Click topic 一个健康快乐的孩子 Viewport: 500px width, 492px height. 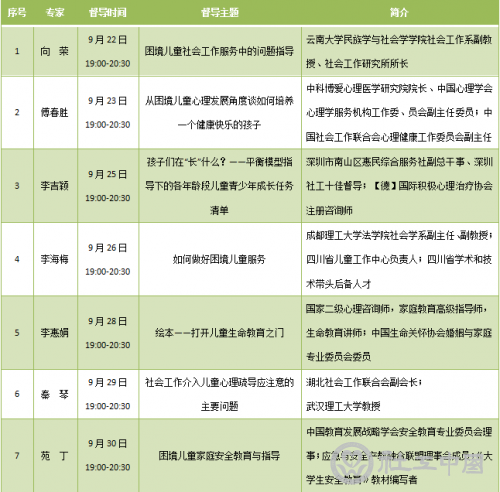[219, 125]
